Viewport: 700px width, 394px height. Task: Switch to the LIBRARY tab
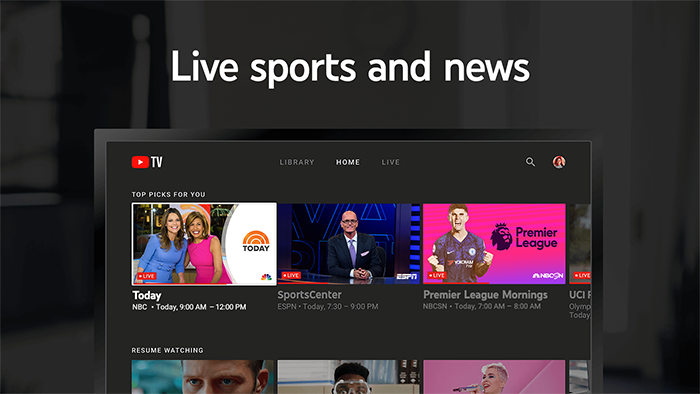click(297, 162)
